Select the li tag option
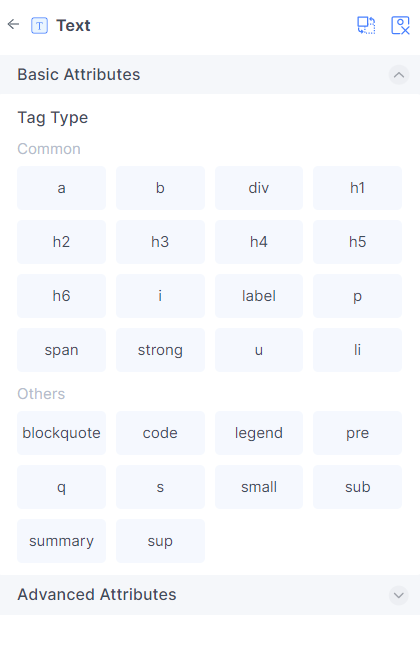 (x=357, y=350)
